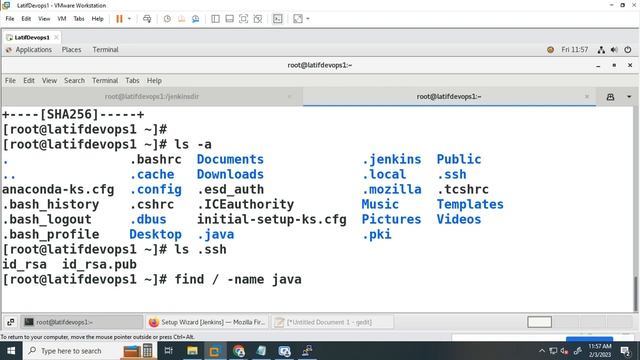The height and width of the screenshot is (360, 640).
Task: Click the console view icon in VMware toolbar
Action: 278,19
